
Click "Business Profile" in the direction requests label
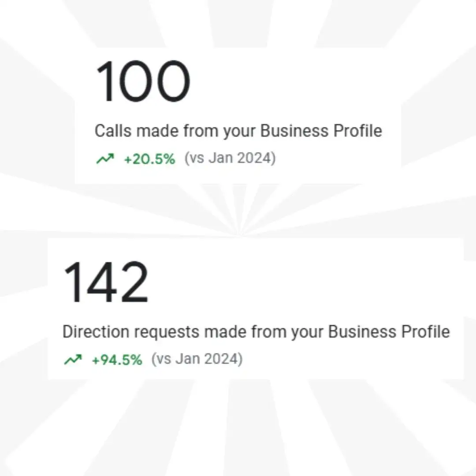click(389, 332)
